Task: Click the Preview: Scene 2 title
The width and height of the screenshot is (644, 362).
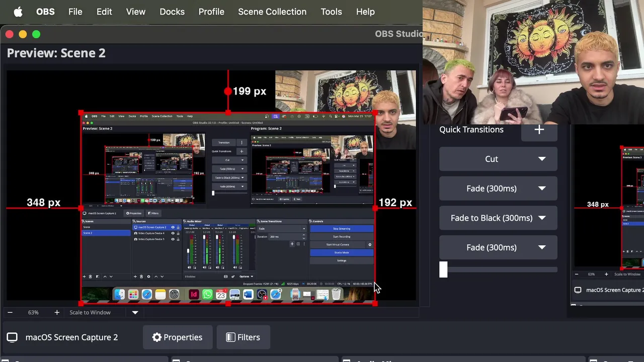Action: click(x=56, y=53)
